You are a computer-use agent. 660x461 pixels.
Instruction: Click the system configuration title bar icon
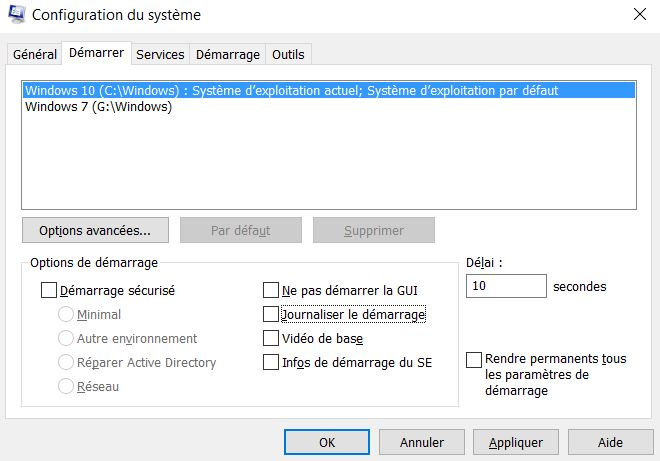pos(16,15)
